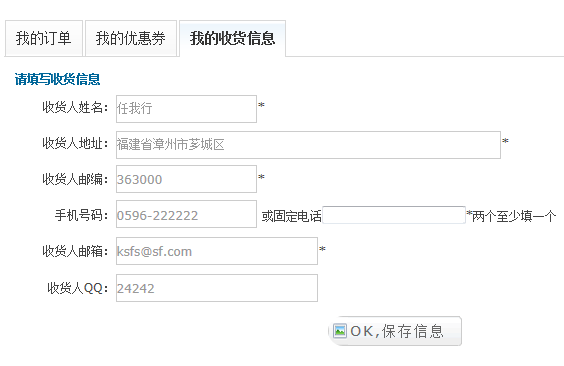Click the 请填写收货信息 heading
564x366 pixels.
point(57,79)
